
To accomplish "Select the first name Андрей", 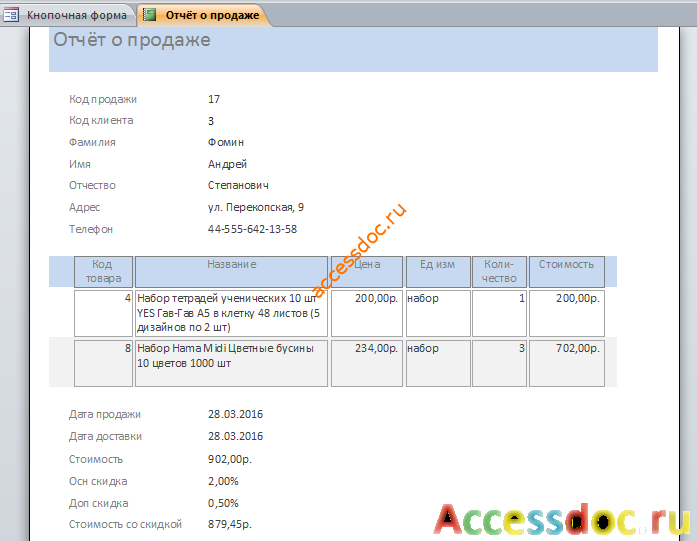I will (227, 164).
